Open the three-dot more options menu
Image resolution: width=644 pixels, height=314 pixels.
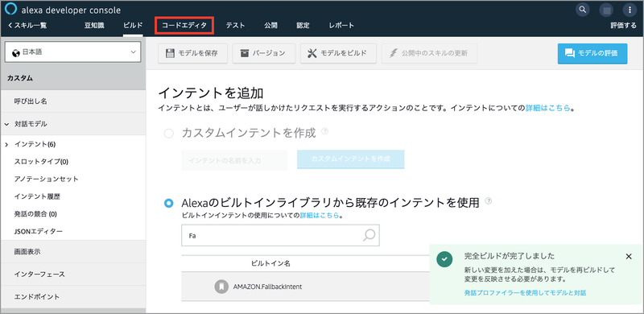click(x=630, y=10)
